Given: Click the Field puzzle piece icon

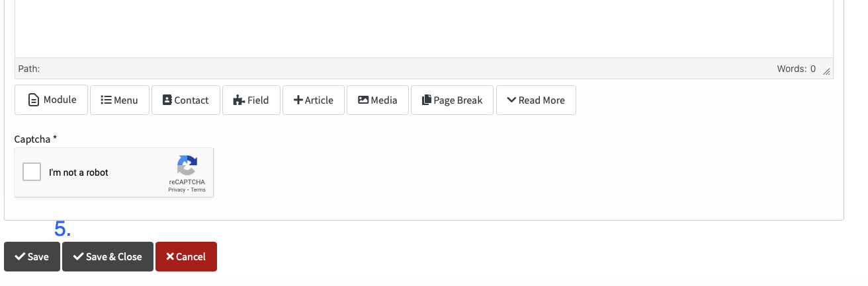Looking at the screenshot, I should (x=239, y=100).
